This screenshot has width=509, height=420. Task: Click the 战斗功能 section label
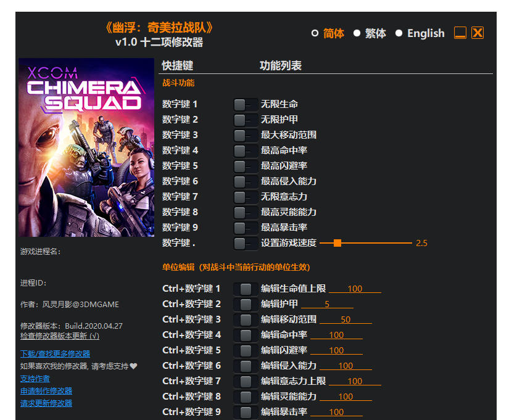(178, 83)
